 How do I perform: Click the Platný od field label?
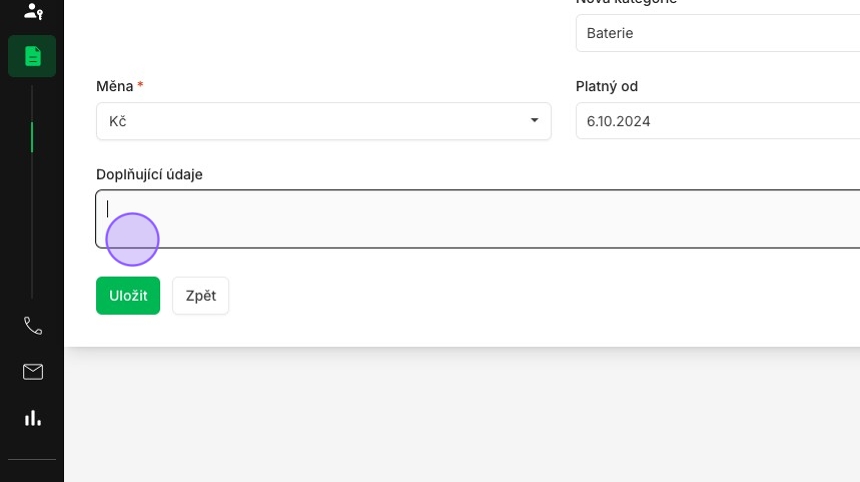pyautogui.click(x=607, y=86)
